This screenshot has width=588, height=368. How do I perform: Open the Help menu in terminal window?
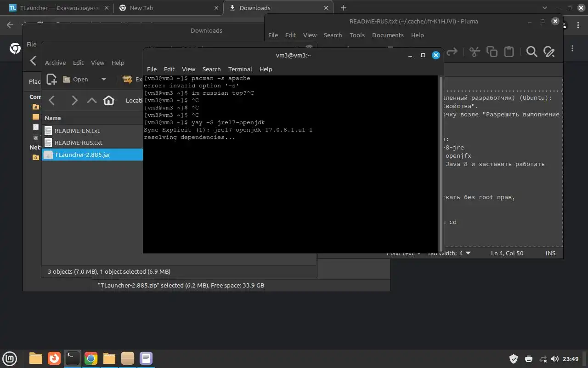(x=266, y=69)
